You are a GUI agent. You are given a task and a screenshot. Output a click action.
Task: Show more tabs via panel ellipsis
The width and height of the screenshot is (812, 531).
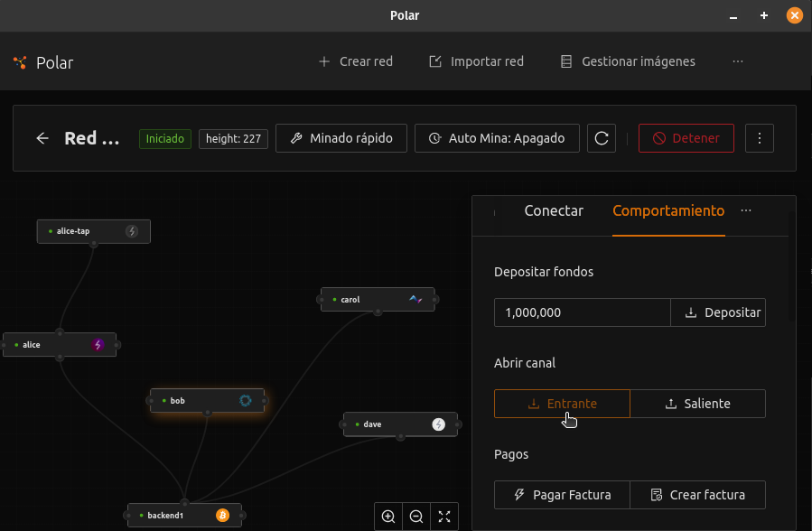pos(746,210)
